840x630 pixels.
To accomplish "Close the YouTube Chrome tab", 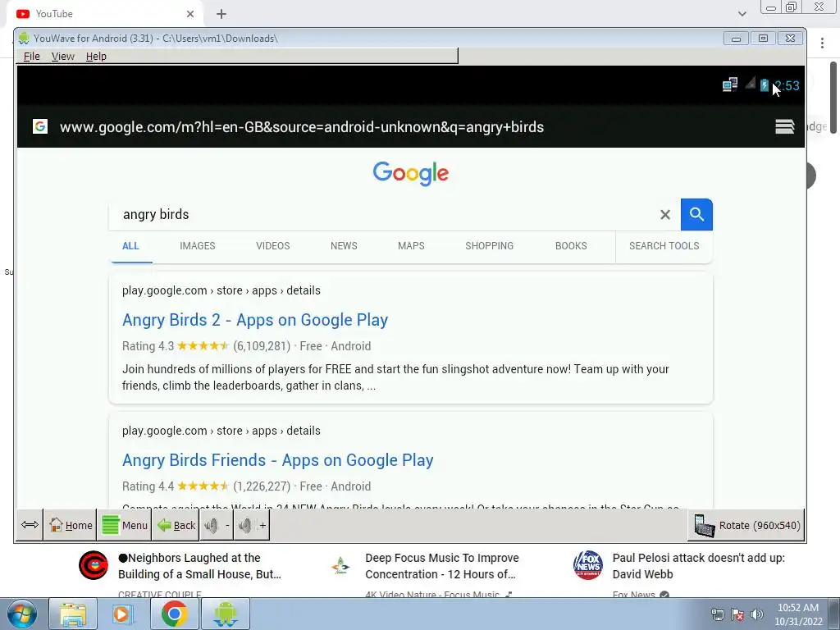I will [x=190, y=14].
